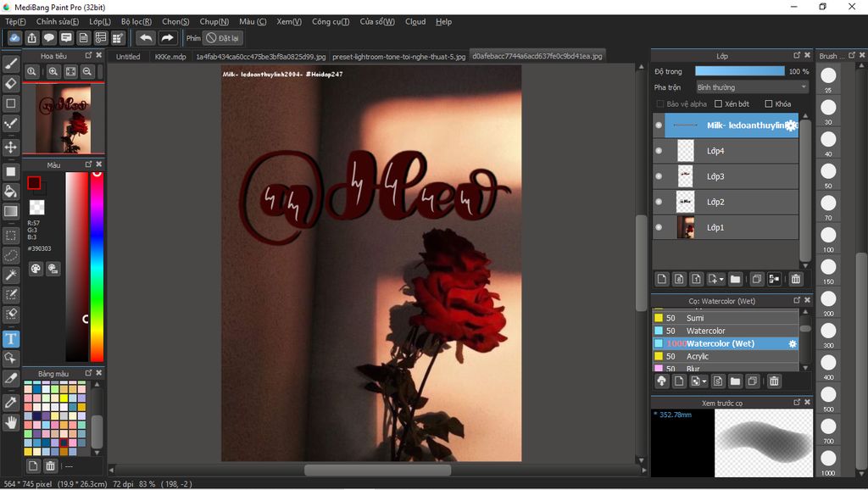Hide layer Lớp4

pos(659,151)
